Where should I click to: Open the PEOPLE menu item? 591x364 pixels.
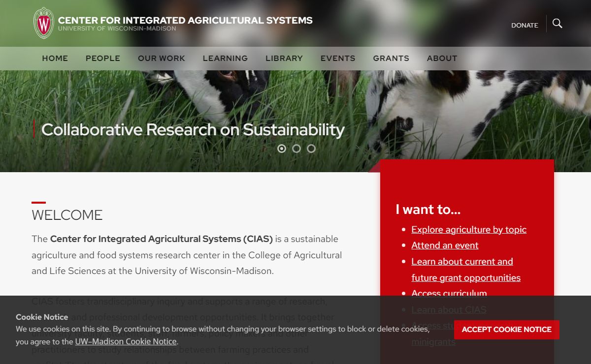click(x=103, y=58)
